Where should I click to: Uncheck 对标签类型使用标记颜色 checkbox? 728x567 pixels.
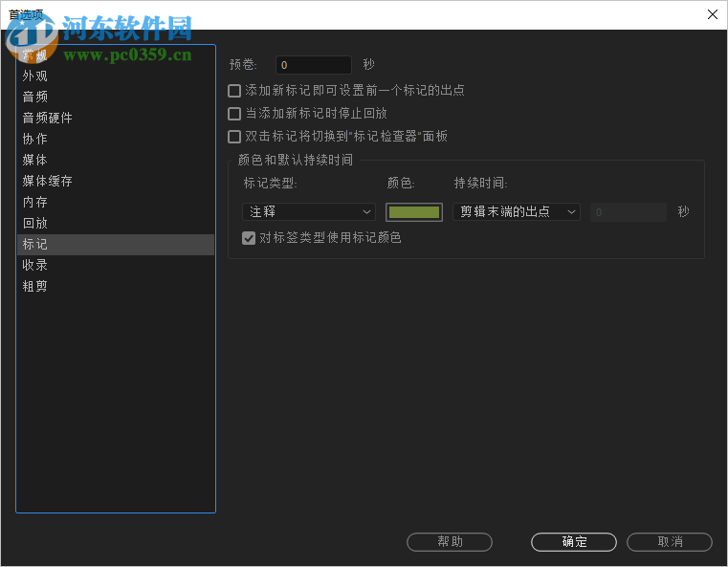coord(249,238)
